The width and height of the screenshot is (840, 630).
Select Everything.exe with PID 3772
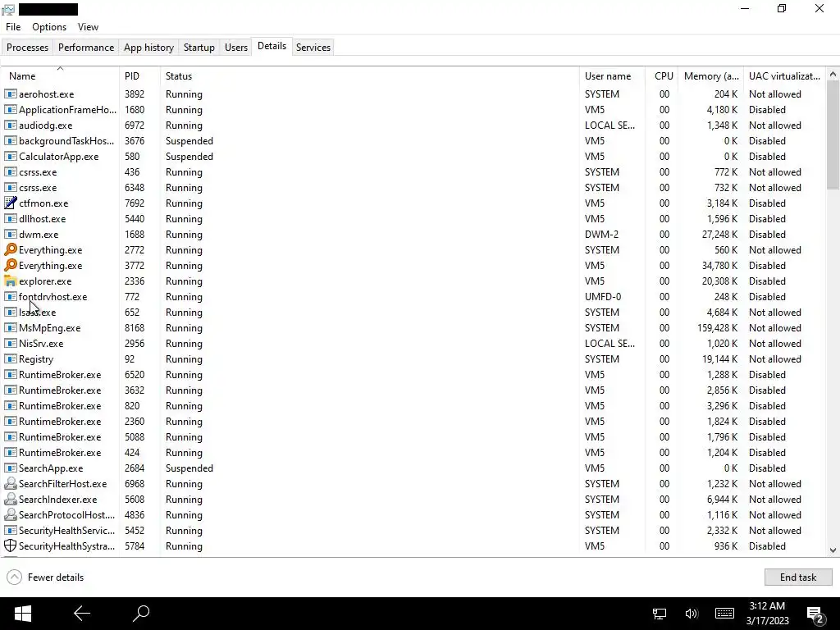(413, 265)
